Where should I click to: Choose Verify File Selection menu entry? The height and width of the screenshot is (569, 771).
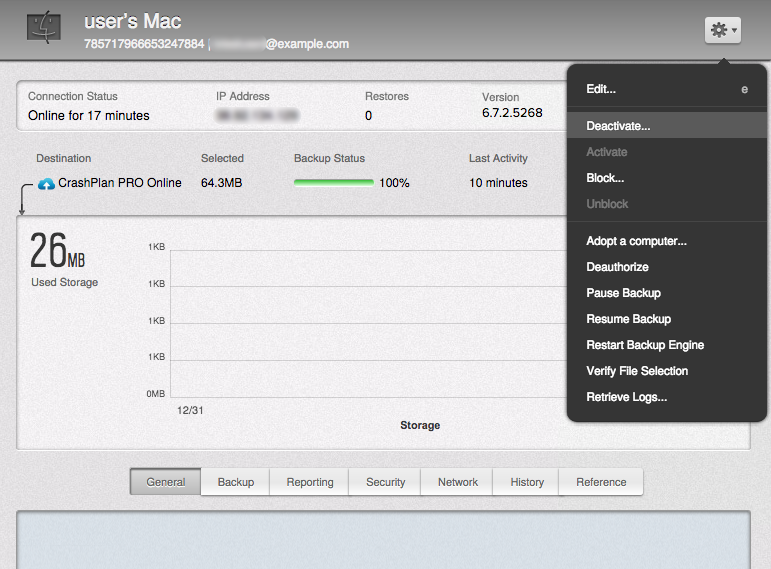667,371
